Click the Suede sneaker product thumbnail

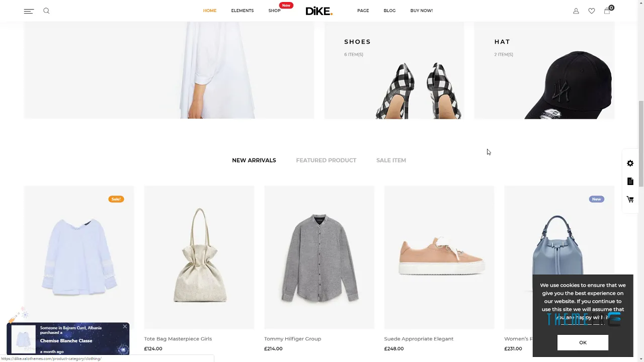439,257
